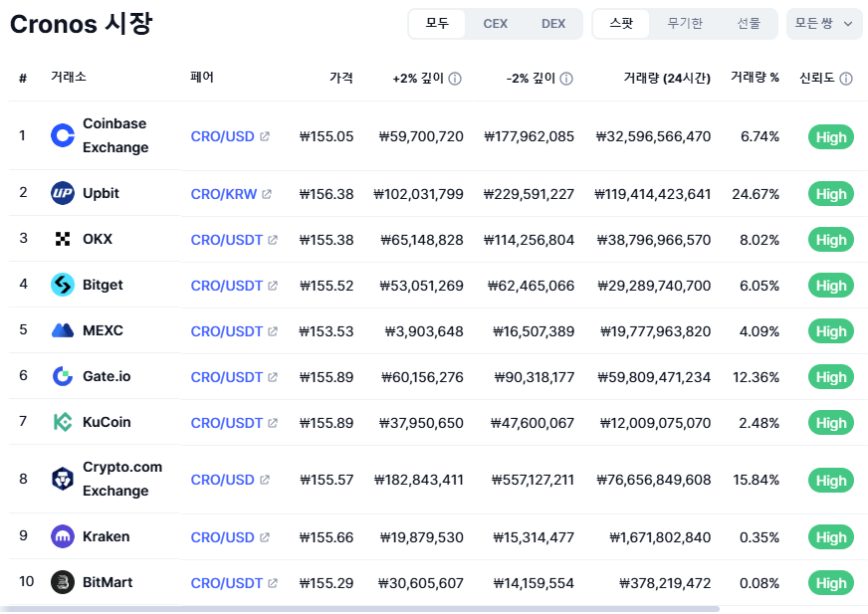868x614 pixels.
Task: Open CRO/USDT pair link in OKX row
Action: point(226,240)
